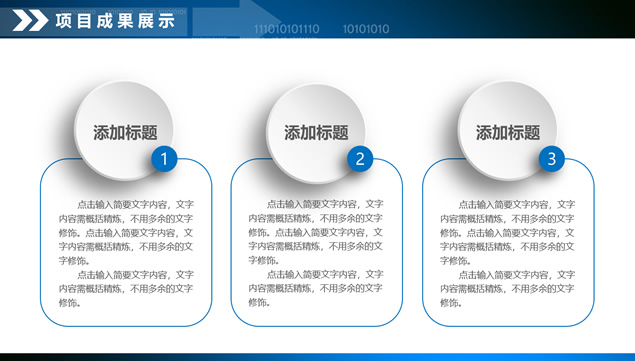Select the first paragraph in box three
Screen dimensions: 635x361
(x=507, y=233)
